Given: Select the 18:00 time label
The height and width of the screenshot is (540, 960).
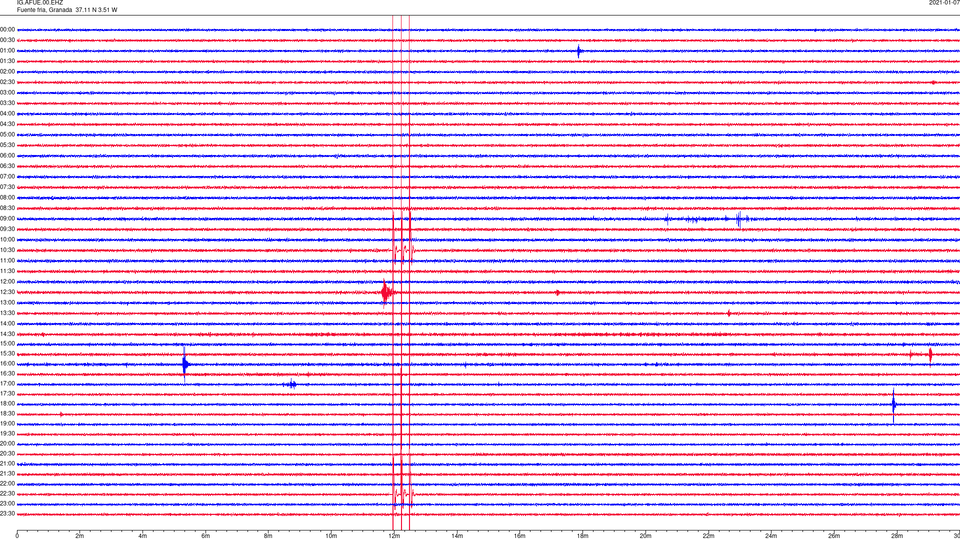Looking at the screenshot, I should tap(8, 404).
